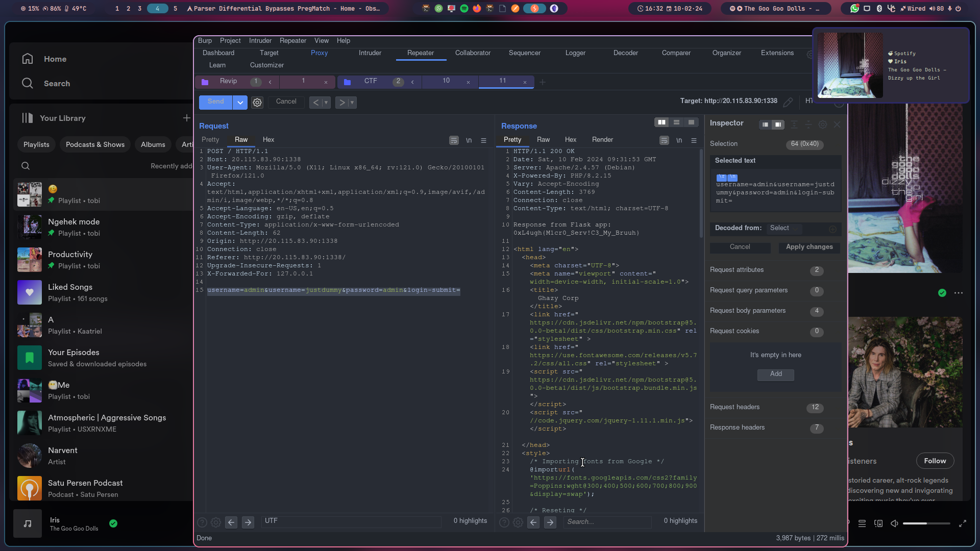
Task: Open Repeater send settings gear
Action: click(x=257, y=103)
